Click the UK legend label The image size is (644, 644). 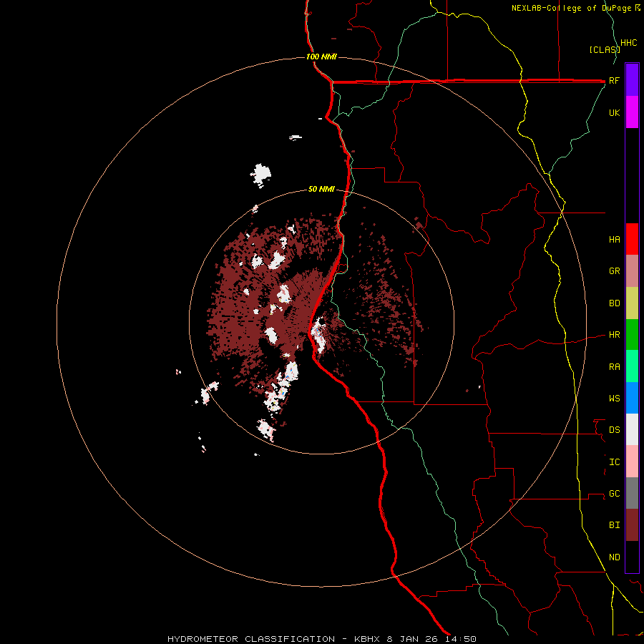pyautogui.click(x=615, y=112)
